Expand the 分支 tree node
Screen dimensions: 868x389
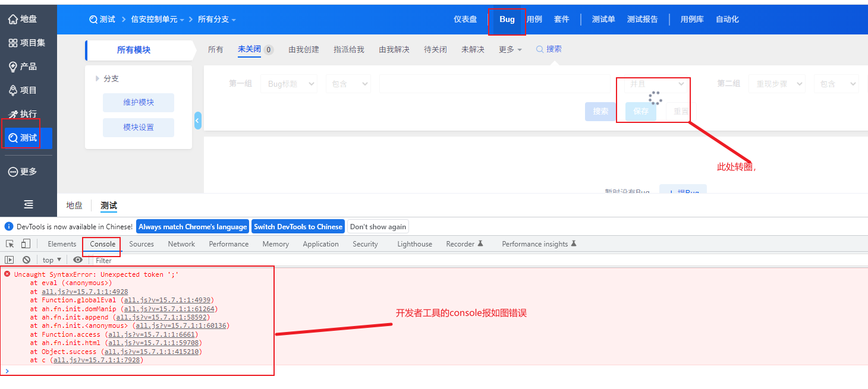pos(98,78)
